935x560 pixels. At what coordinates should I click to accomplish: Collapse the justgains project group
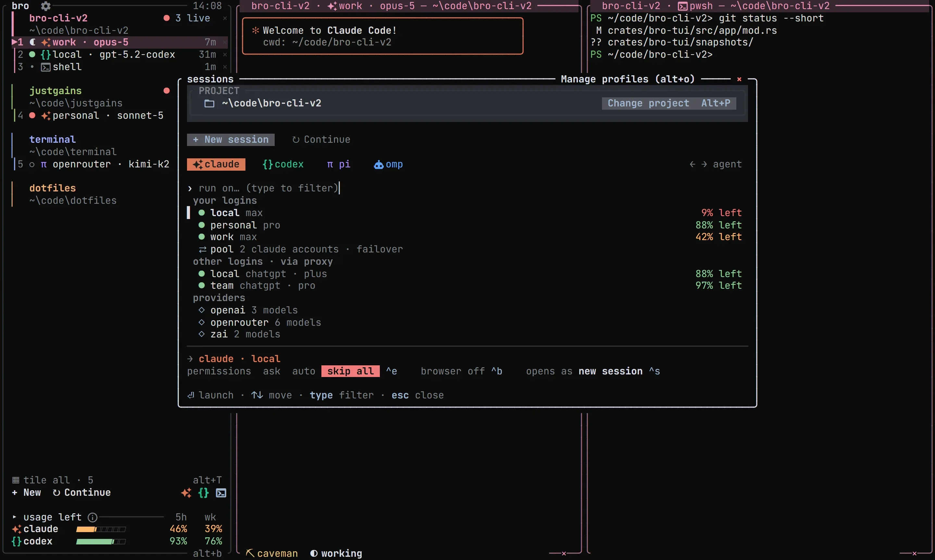click(x=56, y=91)
